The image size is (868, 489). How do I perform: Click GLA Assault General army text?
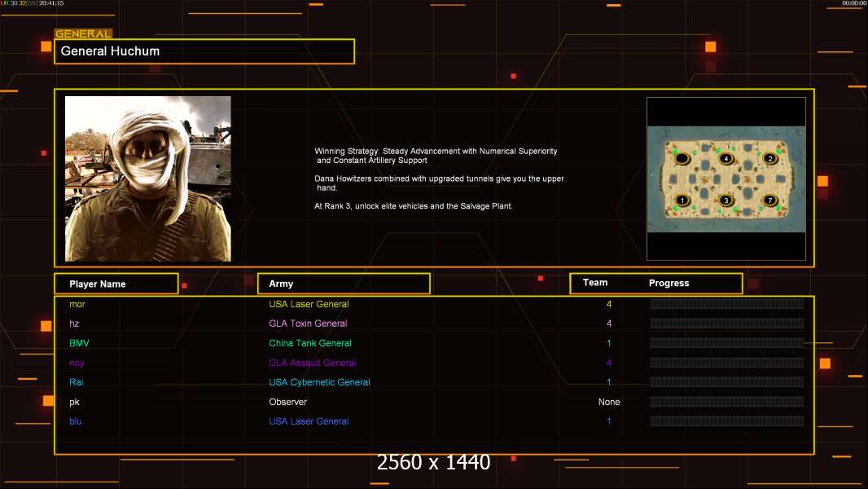coord(312,363)
